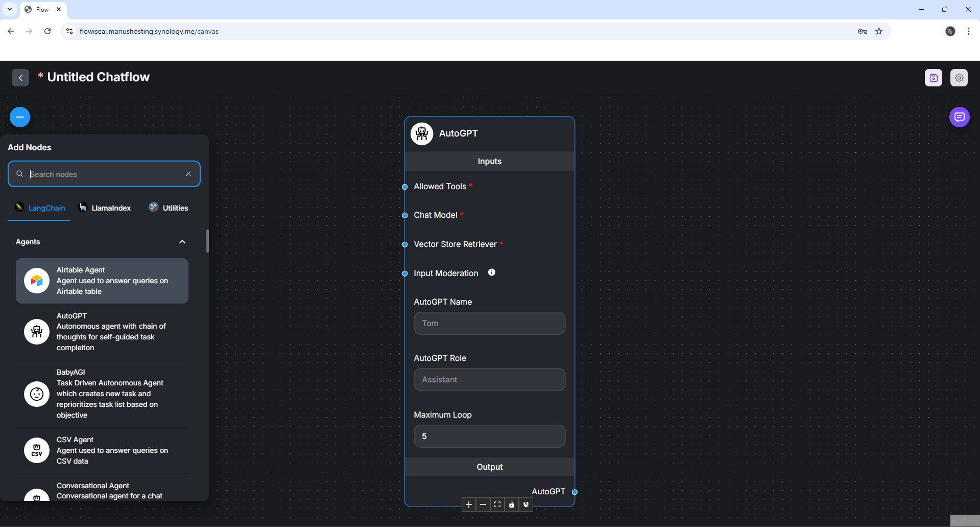Click the AutoGPT node header icon on the canvas
Screen dimensions: 980x527
422,133
